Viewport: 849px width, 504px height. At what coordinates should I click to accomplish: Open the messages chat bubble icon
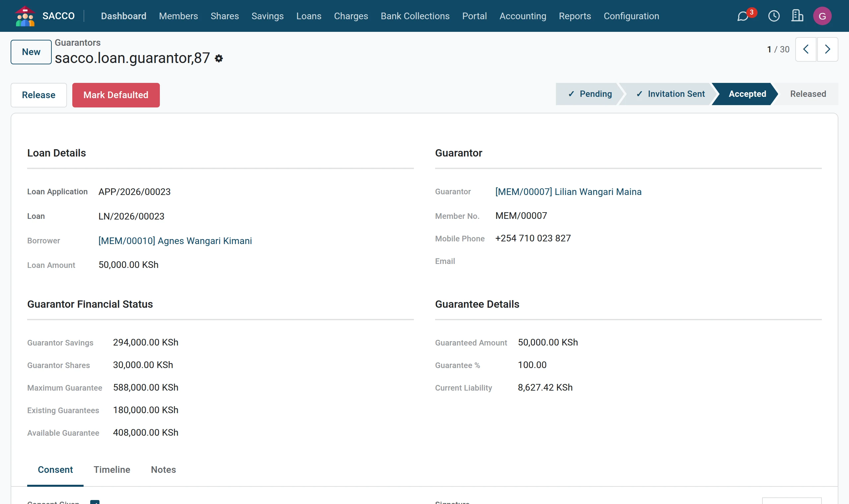click(x=743, y=16)
